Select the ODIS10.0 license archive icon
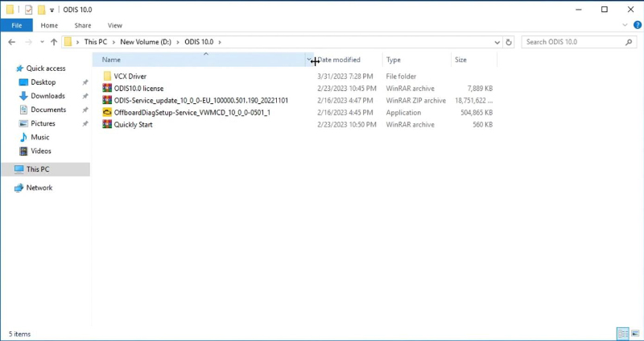Viewport: 644px width, 341px height. pos(107,88)
